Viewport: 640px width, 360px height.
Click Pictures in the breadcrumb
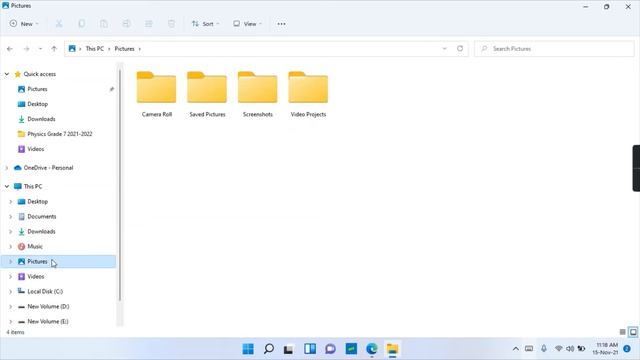[x=124, y=49]
